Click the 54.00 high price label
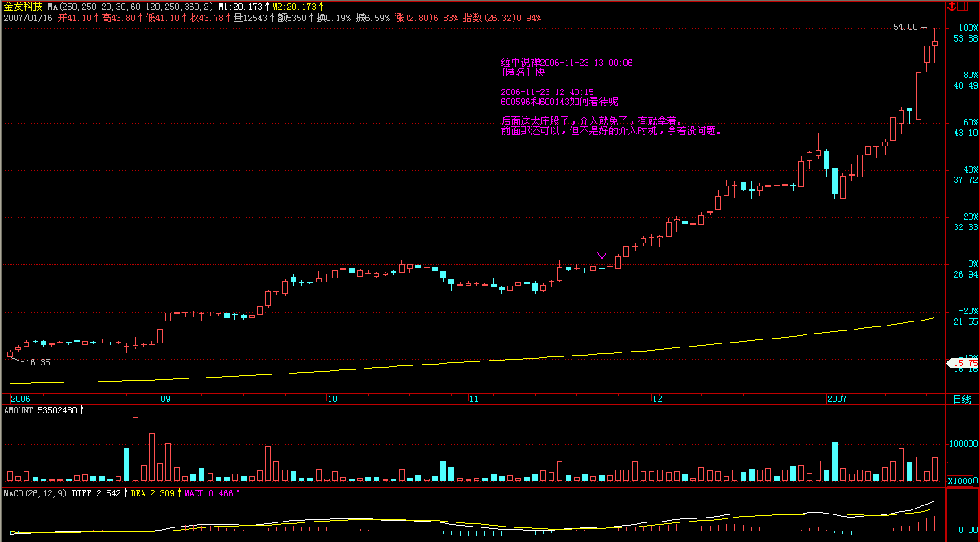The width and height of the screenshot is (980, 542). (x=905, y=28)
